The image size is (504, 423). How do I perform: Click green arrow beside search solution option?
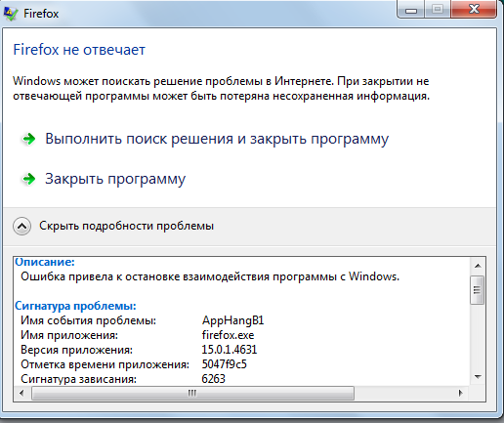[x=28, y=139]
